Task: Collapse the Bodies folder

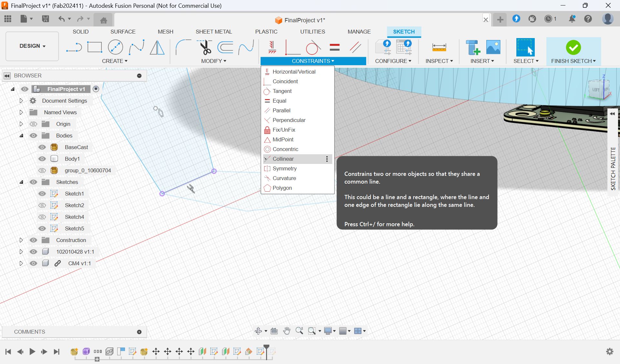Action: 21,136
